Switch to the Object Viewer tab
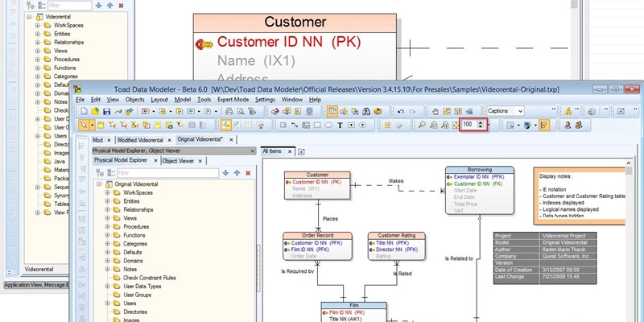Viewport: 644px width, 322px height. click(178, 161)
